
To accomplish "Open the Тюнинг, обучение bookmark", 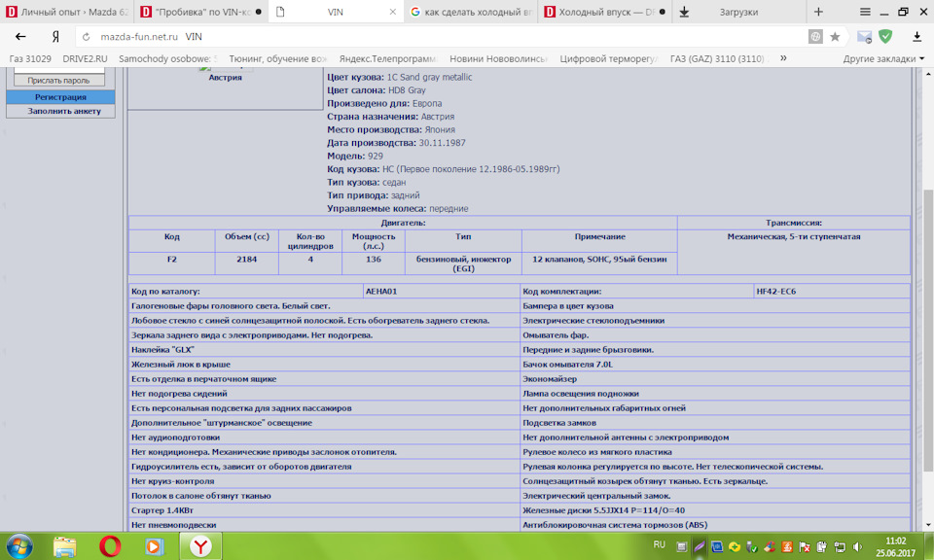I will pos(277,58).
